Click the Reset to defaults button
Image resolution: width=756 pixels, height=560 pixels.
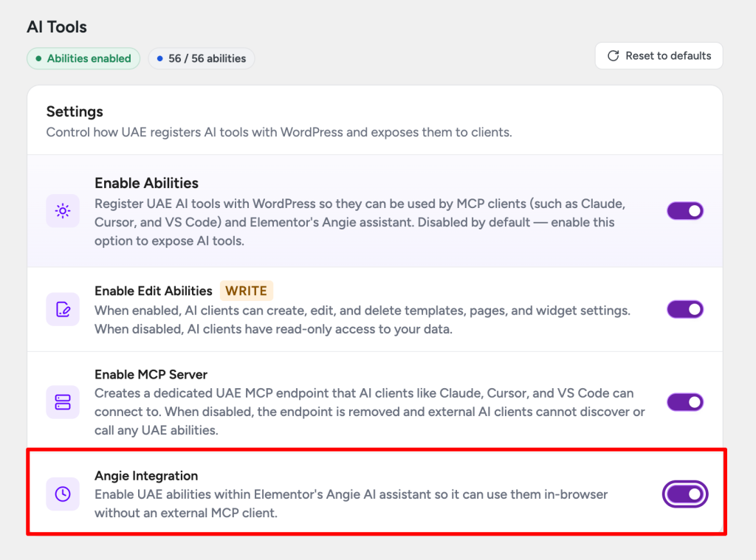pos(659,56)
